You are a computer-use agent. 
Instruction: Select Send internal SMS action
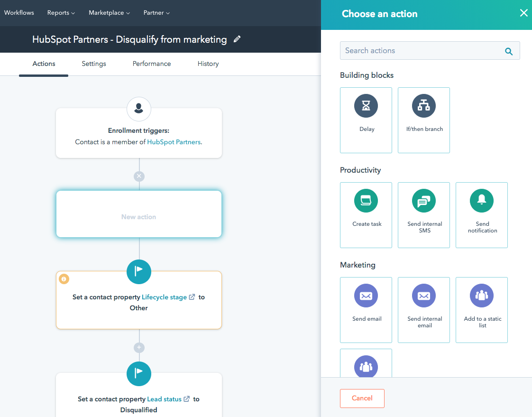tap(424, 215)
